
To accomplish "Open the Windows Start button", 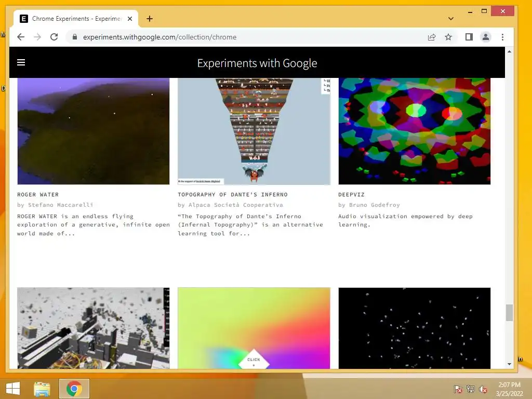I will point(13,389).
